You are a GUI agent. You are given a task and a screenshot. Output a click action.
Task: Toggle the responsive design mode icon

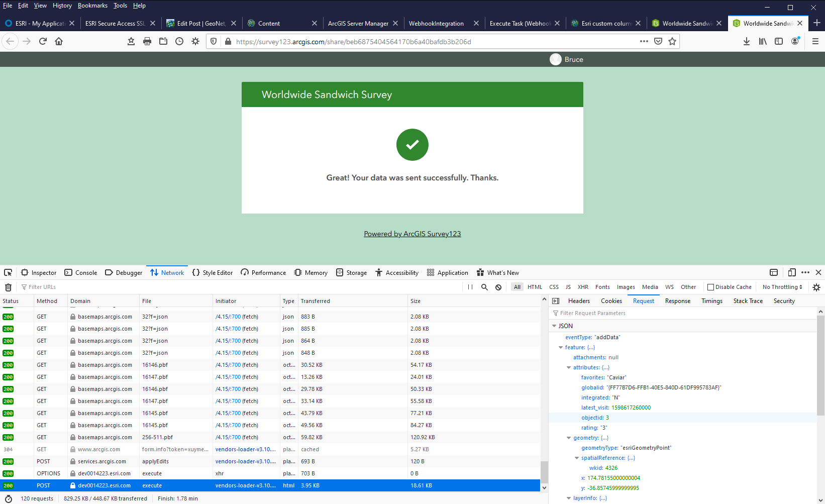click(792, 272)
